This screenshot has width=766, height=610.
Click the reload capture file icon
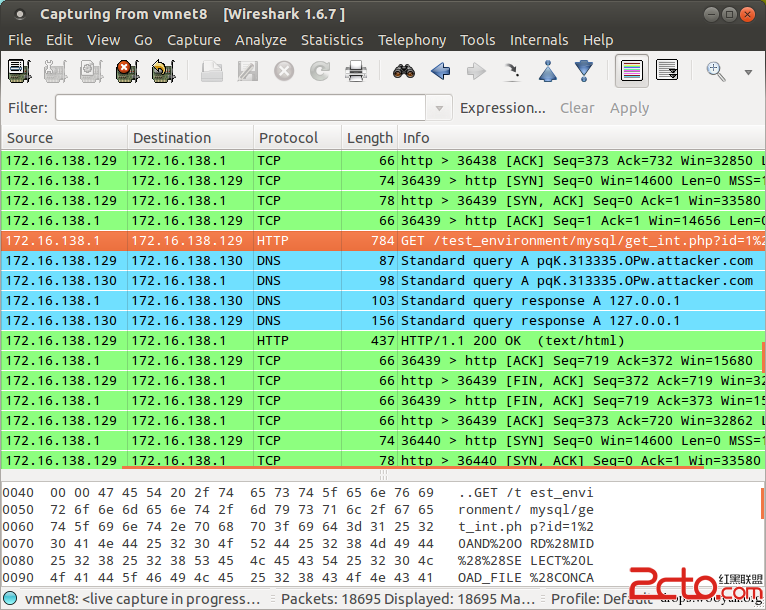point(320,71)
